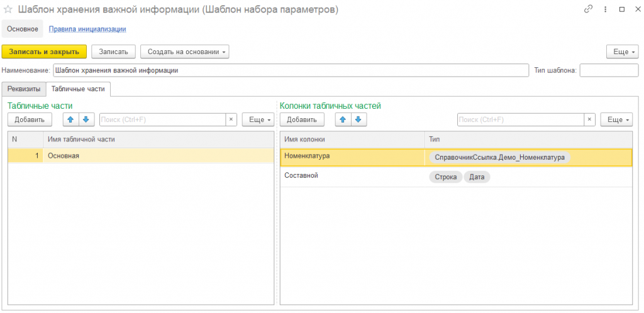Image resolution: width=644 pixels, height=313 pixels.
Task: Focus the Наименование input field
Action: (x=291, y=70)
